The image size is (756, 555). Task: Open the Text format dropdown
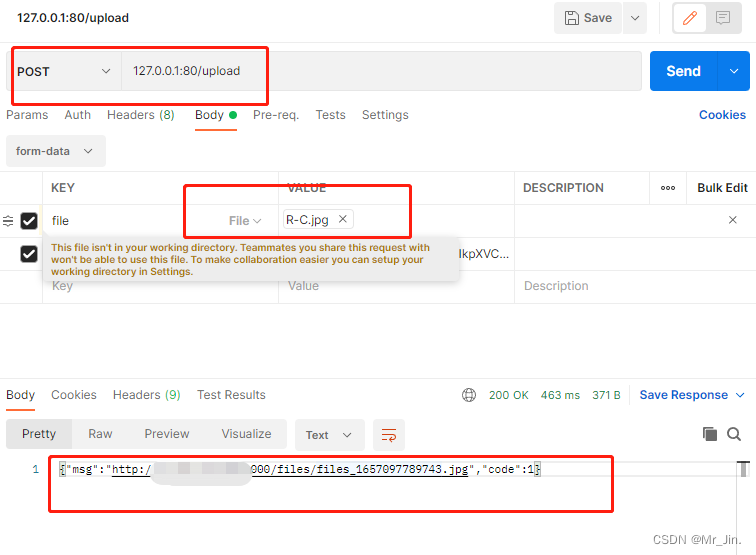tap(328, 435)
